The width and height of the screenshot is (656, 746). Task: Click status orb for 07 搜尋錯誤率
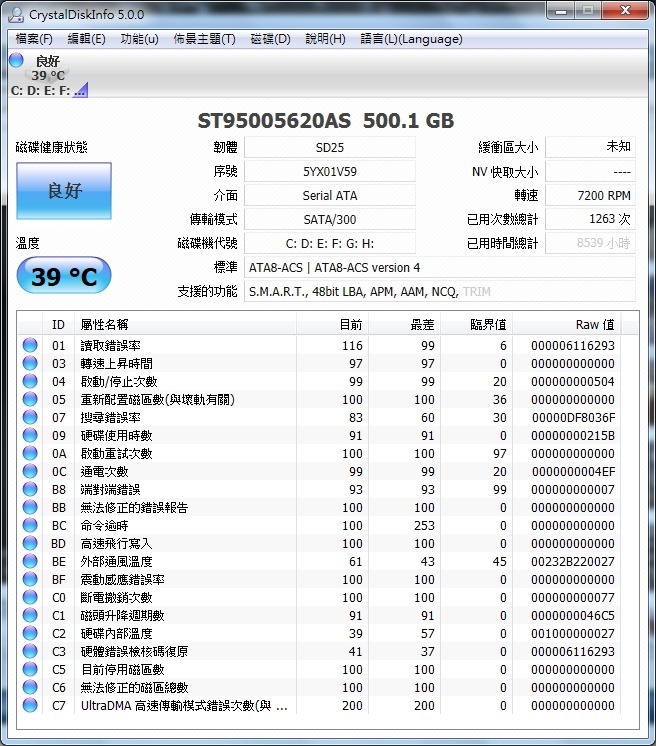coord(30,417)
